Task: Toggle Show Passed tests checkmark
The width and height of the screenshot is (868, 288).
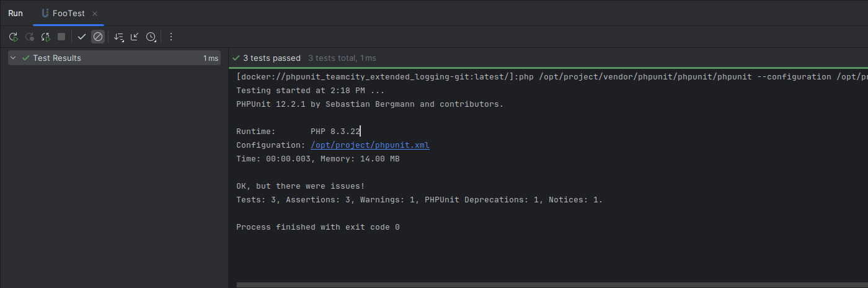Action: click(82, 37)
